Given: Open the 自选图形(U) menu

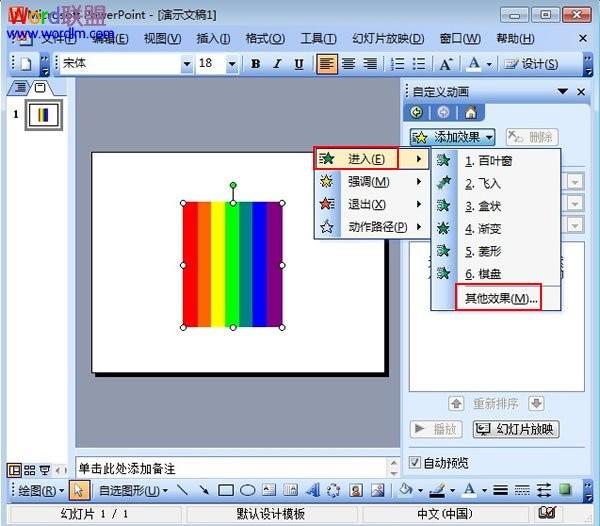Looking at the screenshot, I should point(133,490).
